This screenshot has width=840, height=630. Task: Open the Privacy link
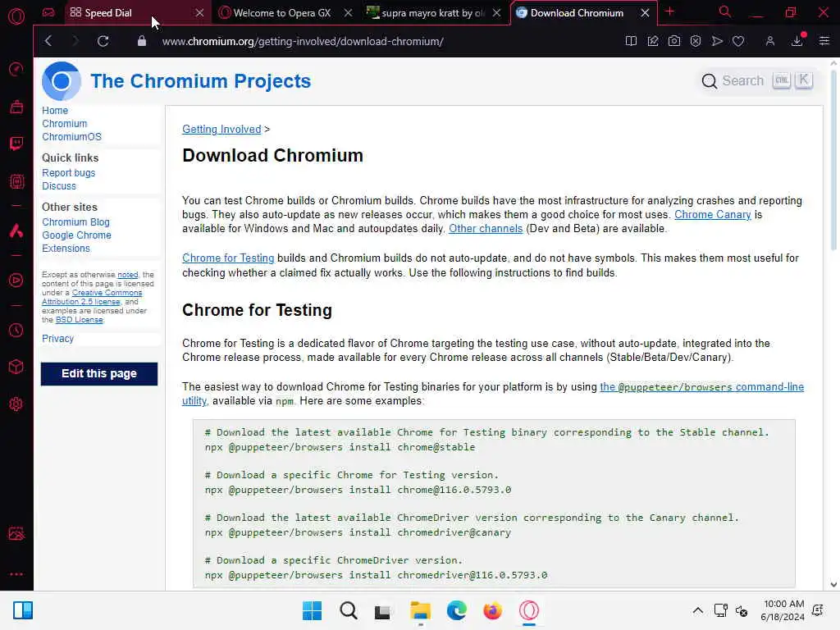coord(58,339)
